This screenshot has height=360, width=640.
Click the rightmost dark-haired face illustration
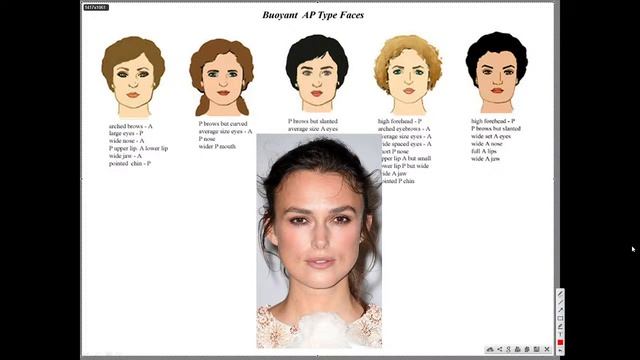point(497,73)
